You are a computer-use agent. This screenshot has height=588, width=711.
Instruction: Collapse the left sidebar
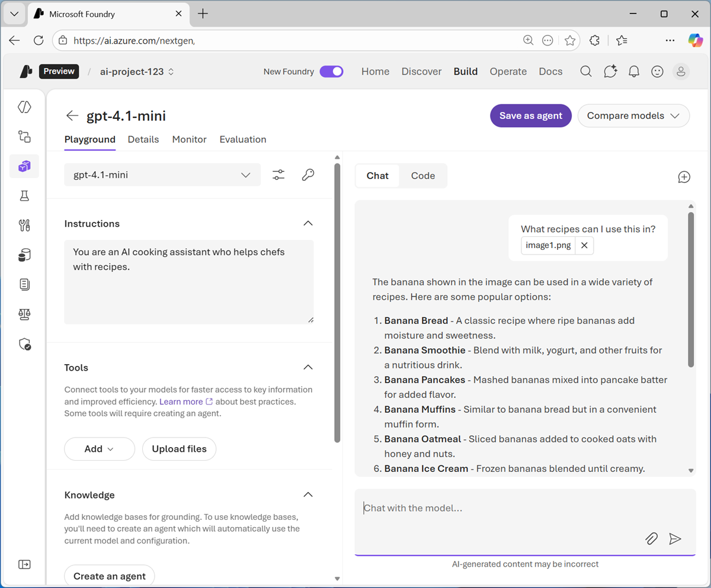click(x=24, y=564)
